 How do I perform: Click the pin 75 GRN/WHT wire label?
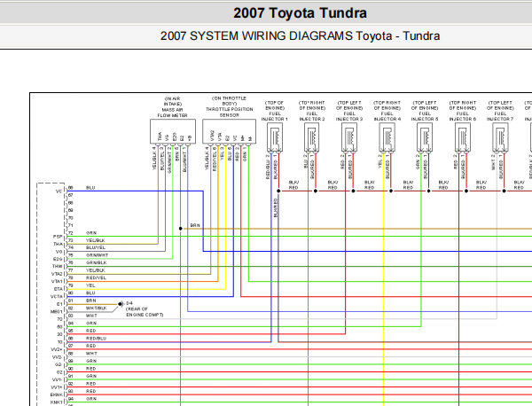[97, 255]
